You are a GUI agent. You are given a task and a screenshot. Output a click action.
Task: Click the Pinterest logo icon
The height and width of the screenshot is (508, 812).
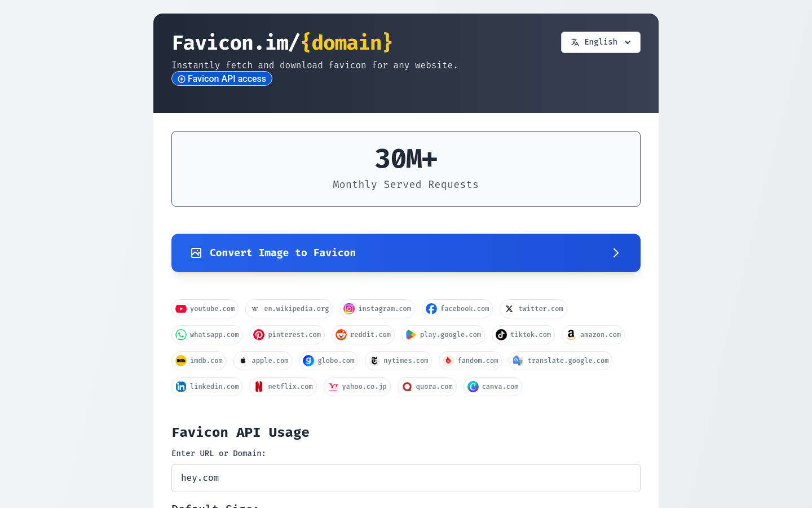tap(259, 335)
